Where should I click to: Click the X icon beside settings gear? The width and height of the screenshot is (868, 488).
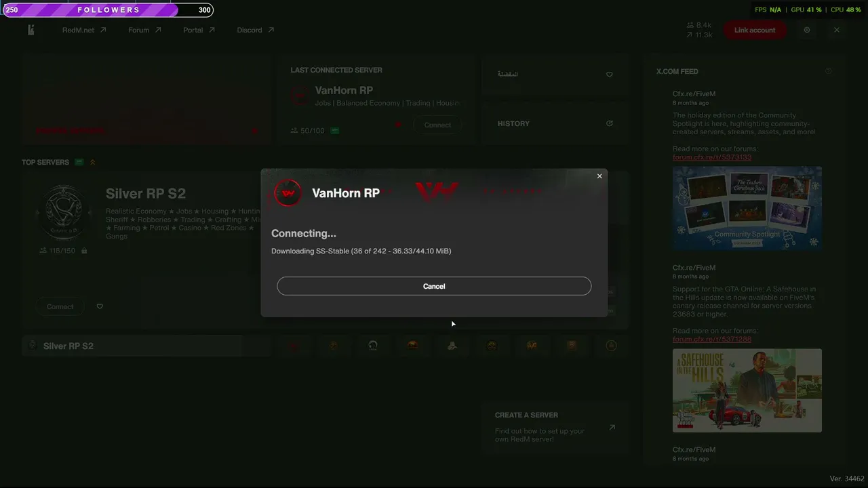(x=837, y=30)
